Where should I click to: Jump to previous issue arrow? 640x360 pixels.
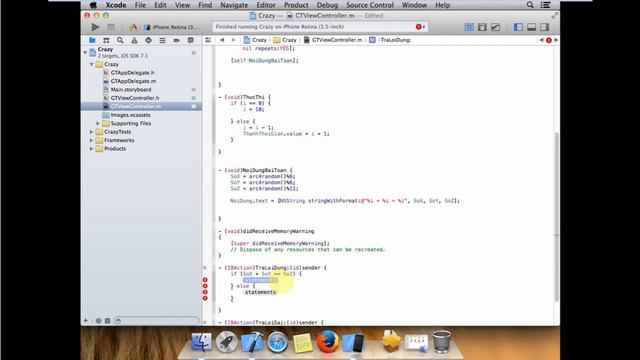541,40
